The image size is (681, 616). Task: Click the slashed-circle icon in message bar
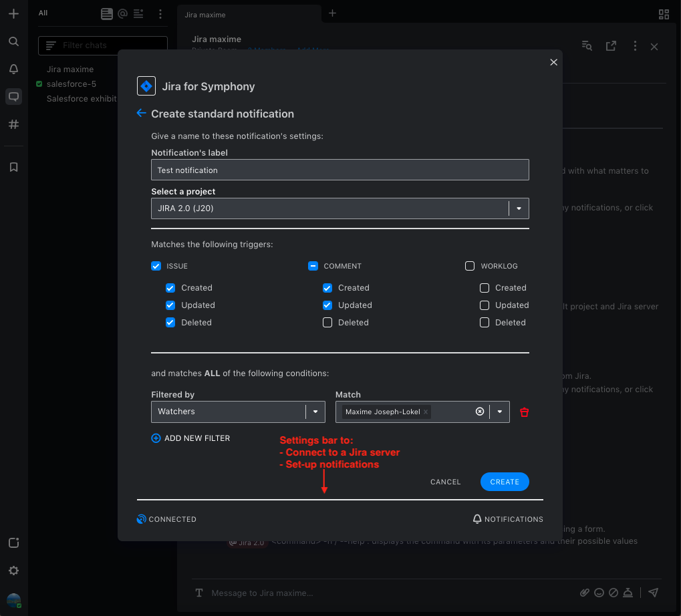(614, 593)
